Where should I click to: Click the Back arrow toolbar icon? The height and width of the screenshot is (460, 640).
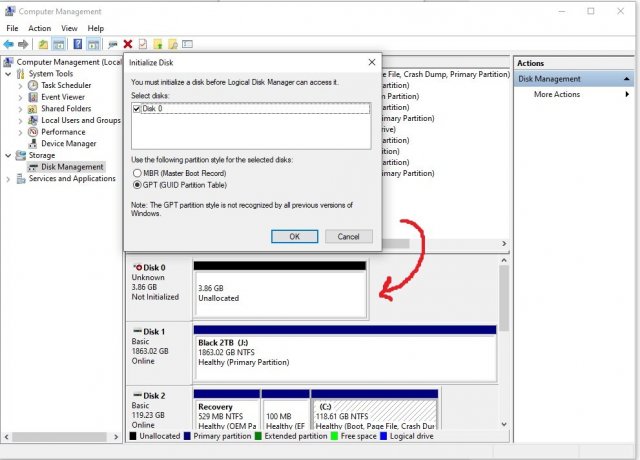(x=9, y=44)
